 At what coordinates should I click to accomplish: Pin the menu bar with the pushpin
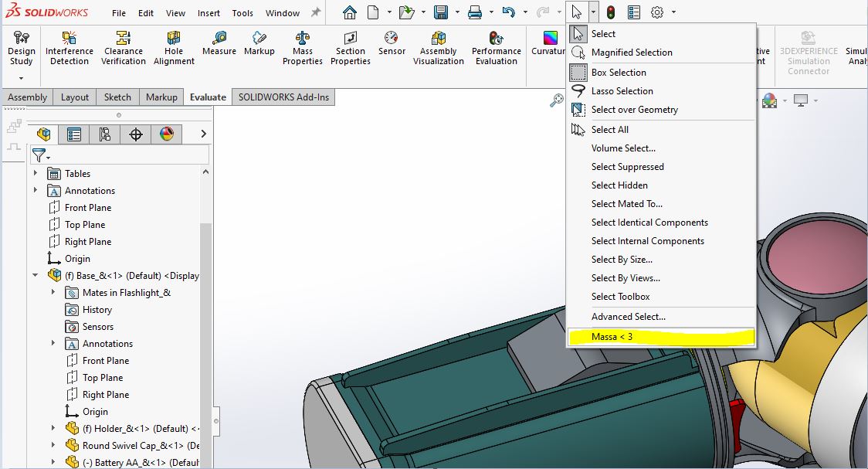pyautogui.click(x=315, y=13)
